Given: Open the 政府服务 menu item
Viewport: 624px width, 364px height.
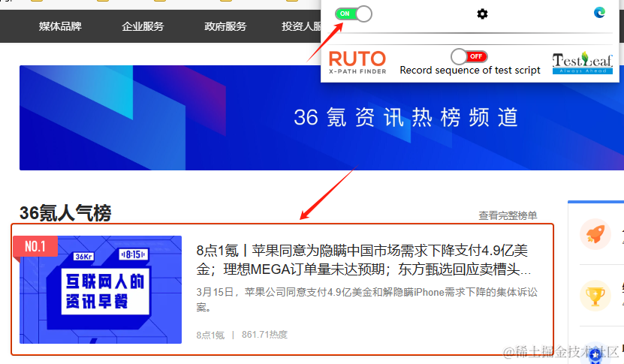Looking at the screenshot, I should tap(225, 26).
